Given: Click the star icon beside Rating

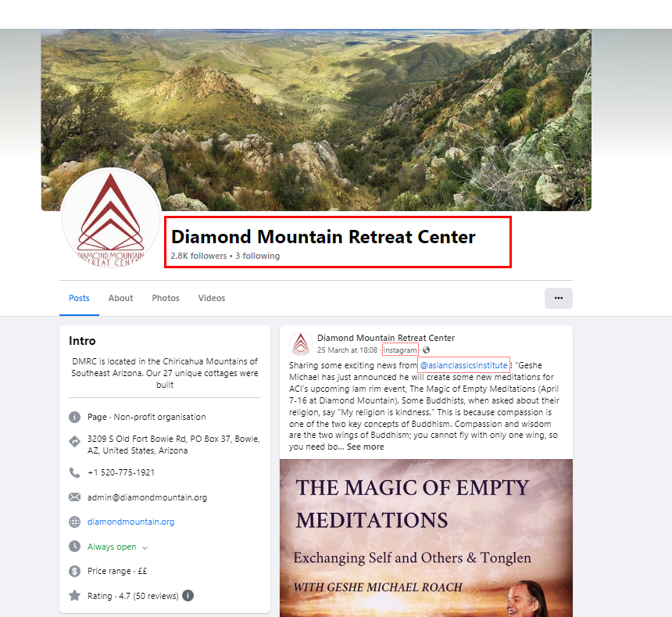Looking at the screenshot, I should point(74,596).
